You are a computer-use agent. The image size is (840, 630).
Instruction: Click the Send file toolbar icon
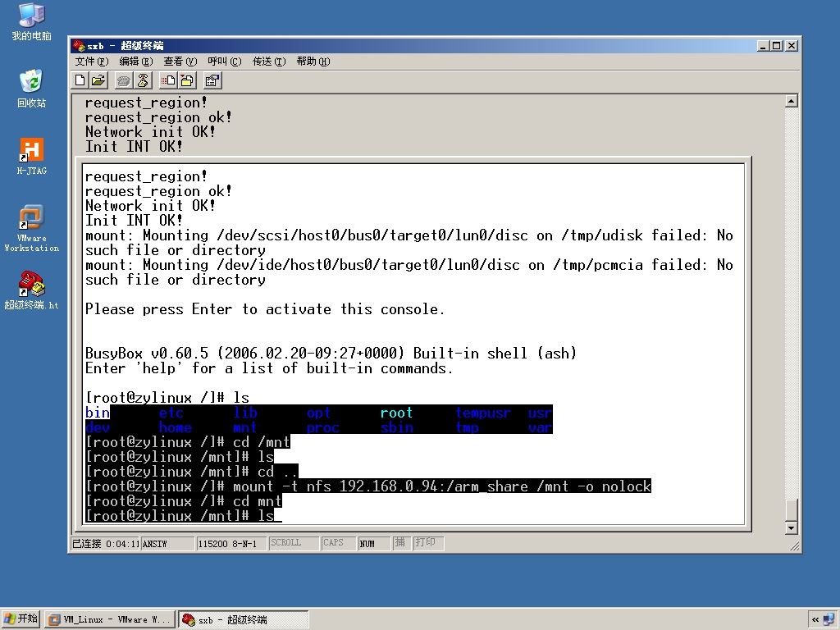168,81
